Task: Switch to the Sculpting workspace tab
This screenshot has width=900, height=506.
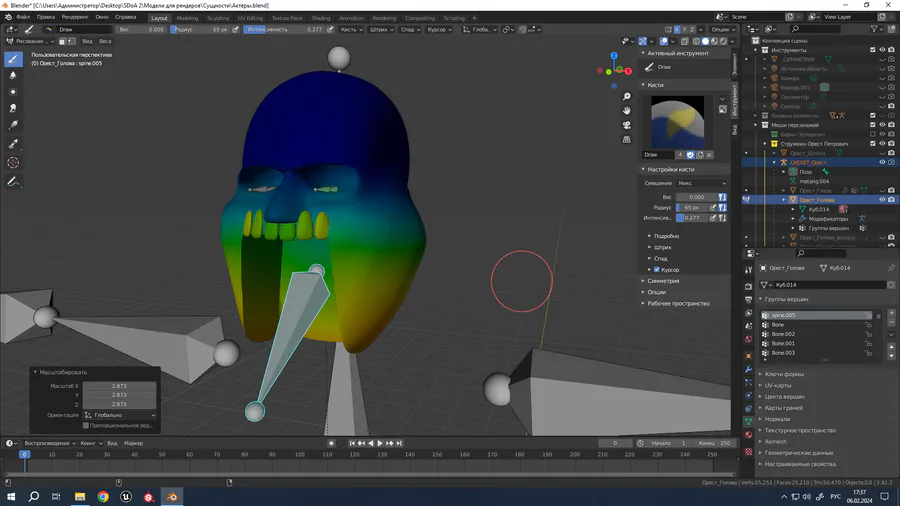Action: 218,18
